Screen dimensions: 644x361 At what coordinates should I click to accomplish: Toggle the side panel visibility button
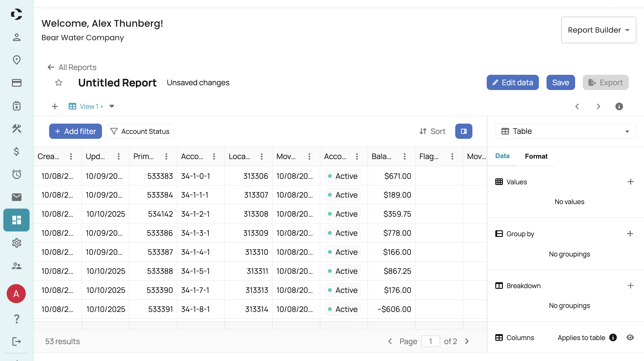coord(464,131)
